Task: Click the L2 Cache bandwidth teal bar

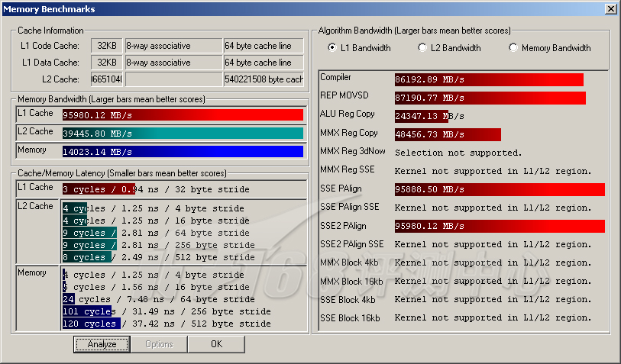Action: 182,134
